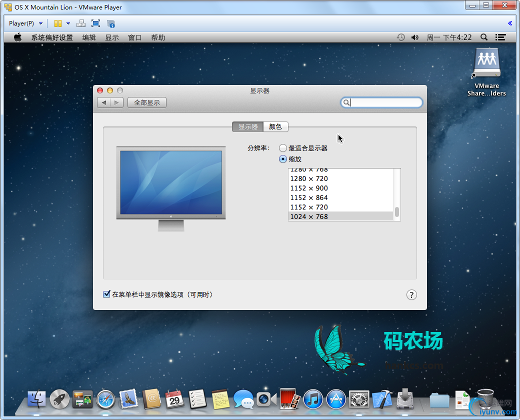Select resolution 1280 × 720
The height and width of the screenshot is (420, 520).
click(x=340, y=178)
